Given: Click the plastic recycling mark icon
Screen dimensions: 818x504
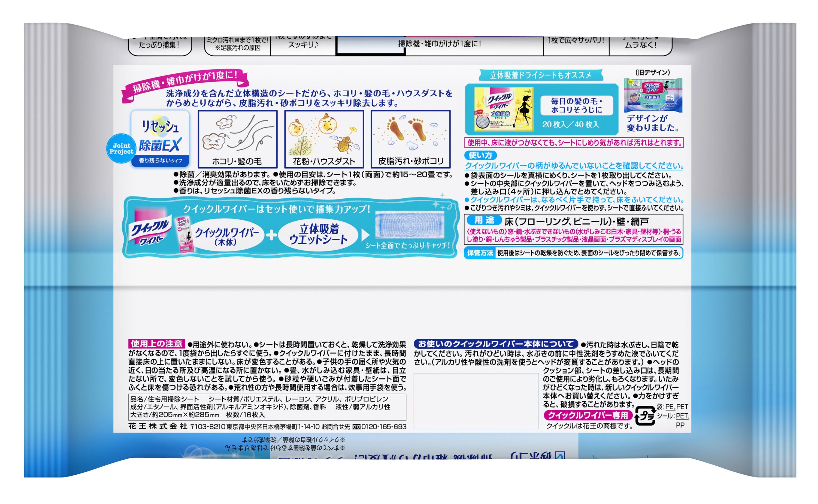Looking at the screenshot, I should 645,416.
